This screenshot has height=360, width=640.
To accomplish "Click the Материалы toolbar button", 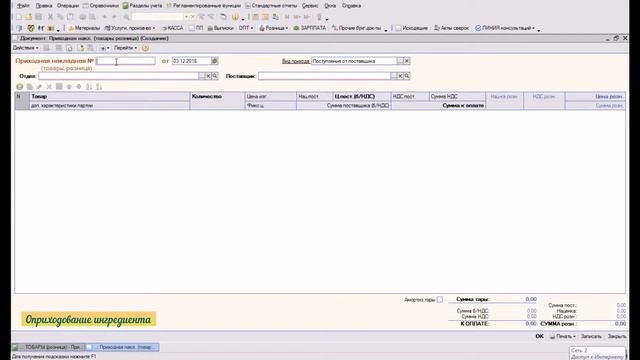I will pos(84,28).
